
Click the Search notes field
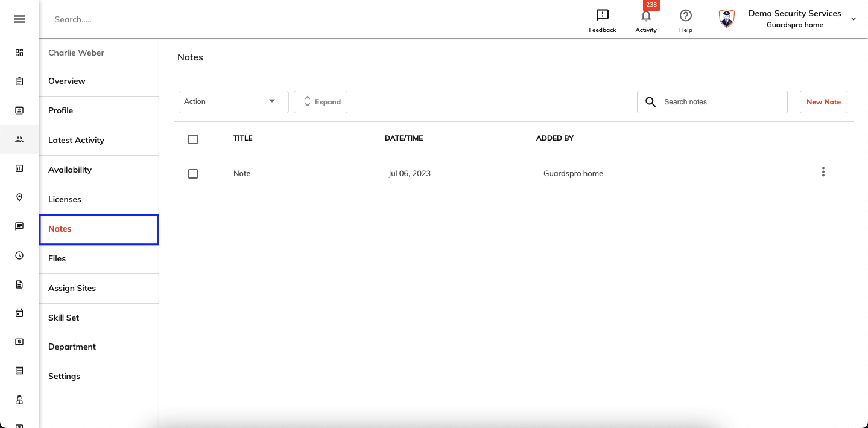[712, 102]
